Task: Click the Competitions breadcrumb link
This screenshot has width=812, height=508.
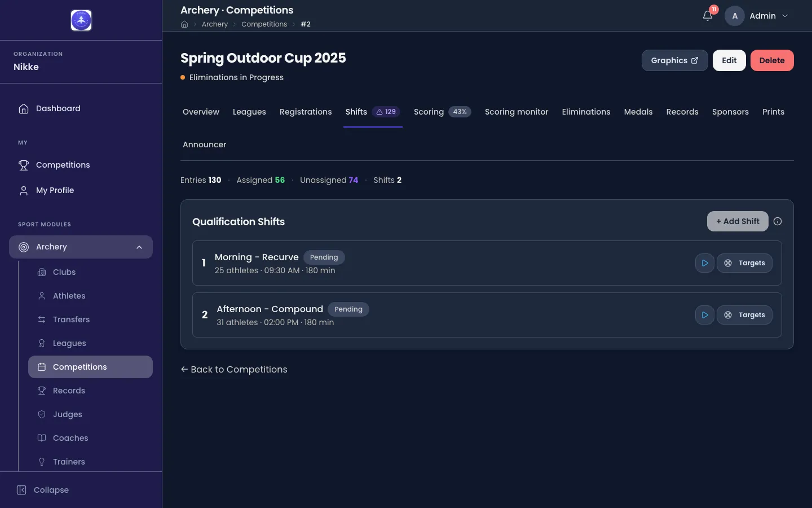Action: [x=264, y=24]
